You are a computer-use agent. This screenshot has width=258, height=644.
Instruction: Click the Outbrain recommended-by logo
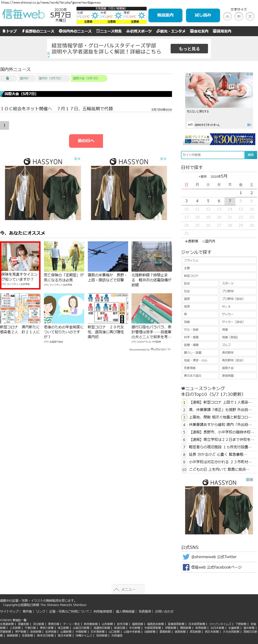coord(158,349)
